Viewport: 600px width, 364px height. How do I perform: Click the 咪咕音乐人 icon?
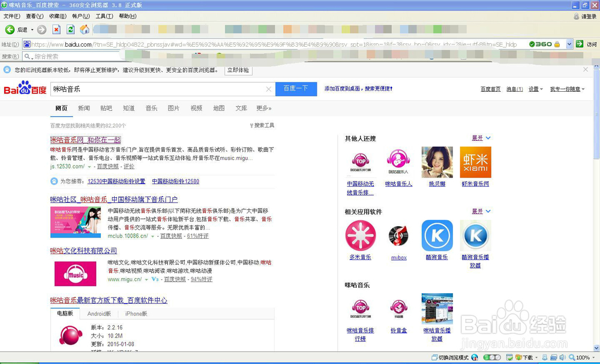coord(398,162)
